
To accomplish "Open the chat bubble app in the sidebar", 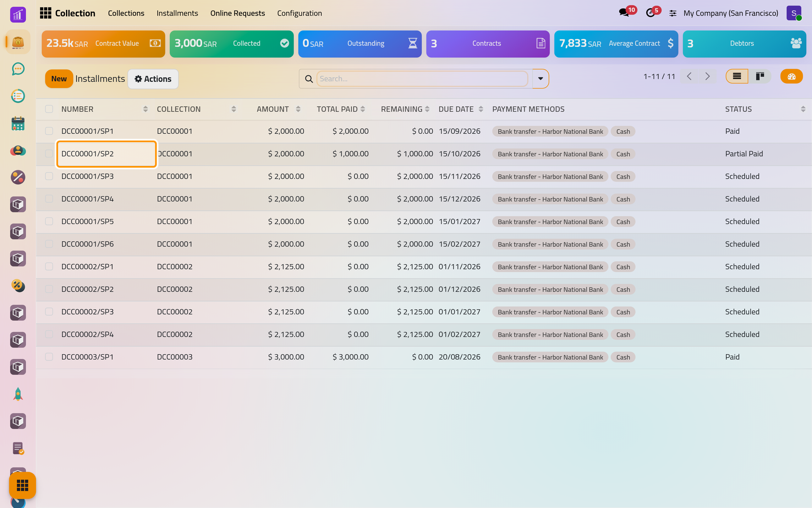I will 18,69.
